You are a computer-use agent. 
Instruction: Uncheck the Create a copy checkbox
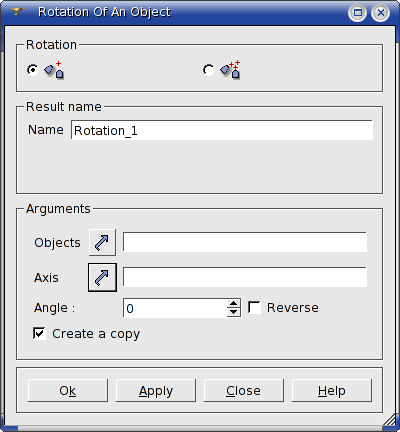click(x=39, y=333)
